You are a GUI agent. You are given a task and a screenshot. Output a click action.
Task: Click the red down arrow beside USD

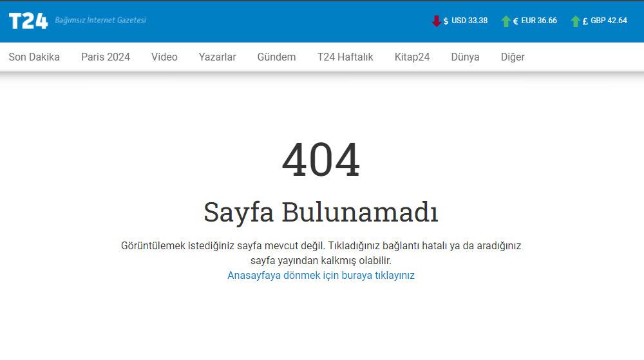(436, 21)
